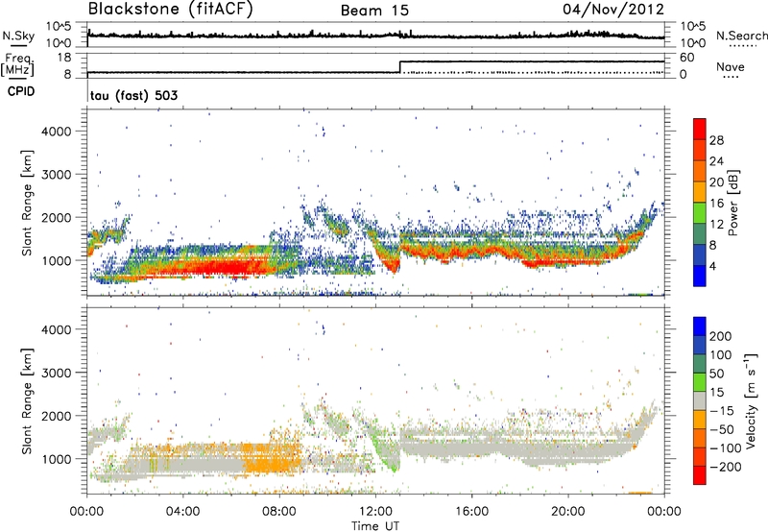This screenshot has width=768, height=532.
Task: Click the velocity panel "Slant Range [km]" label
Action: pos(27,400)
